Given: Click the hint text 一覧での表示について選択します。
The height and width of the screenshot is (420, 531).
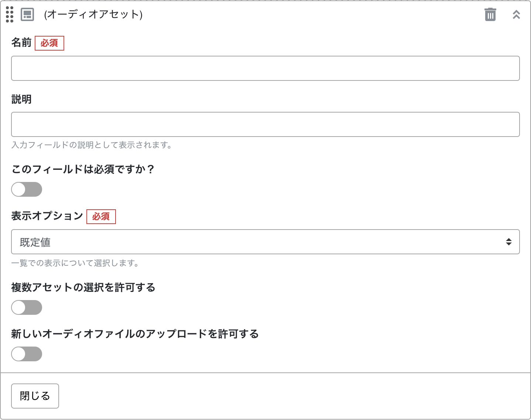Looking at the screenshot, I should (75, 263).
